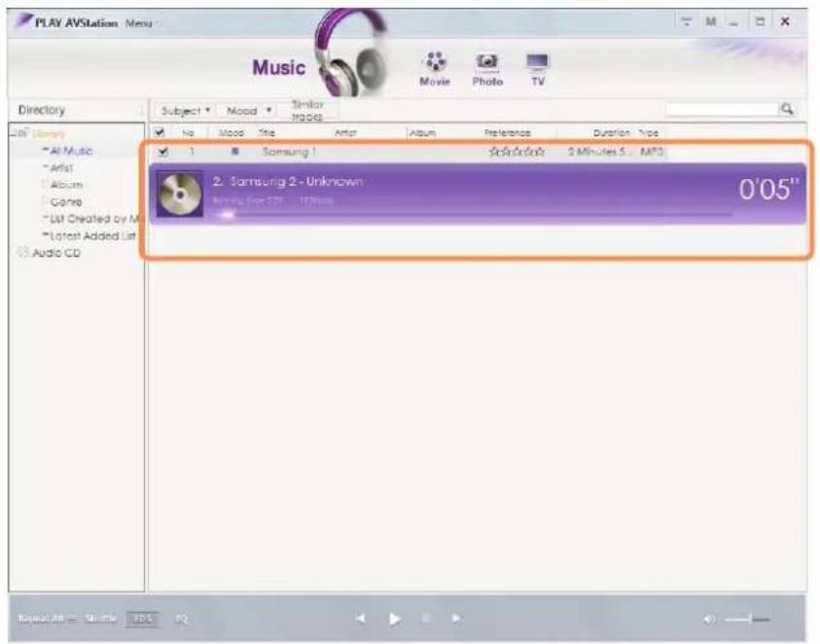The width and height of the screenshot is (820, 644).
Task: Skip to the next track
Action: [x=455, y=619]
